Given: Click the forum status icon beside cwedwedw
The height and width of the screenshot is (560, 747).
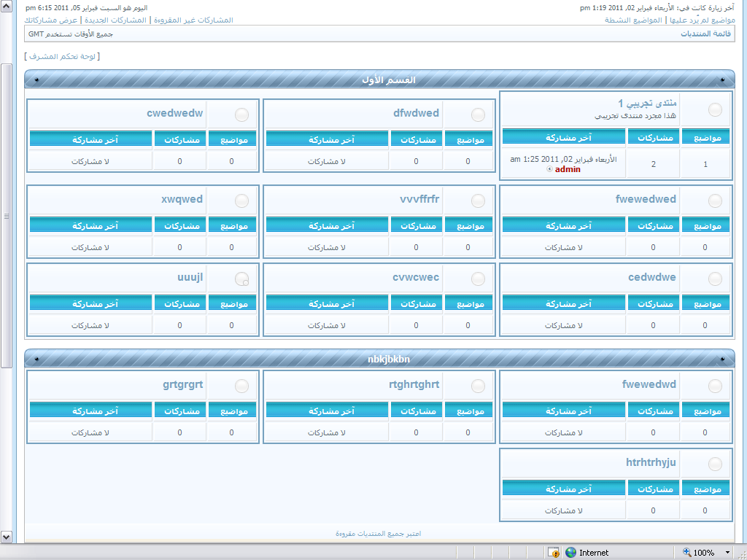Looking at the screenshot, I should (x=241, y=115).
